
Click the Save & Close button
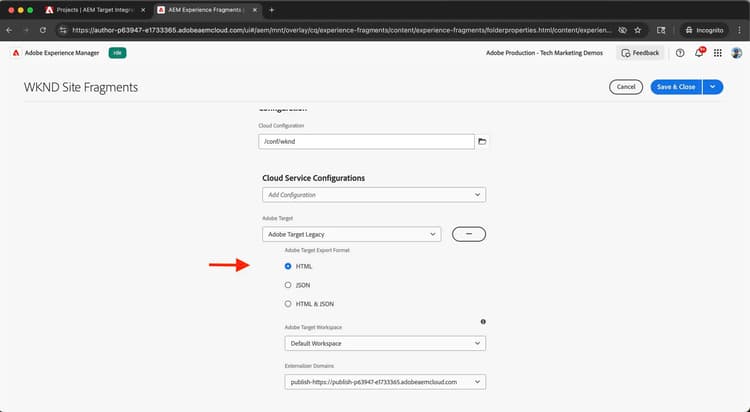point(676,87)
